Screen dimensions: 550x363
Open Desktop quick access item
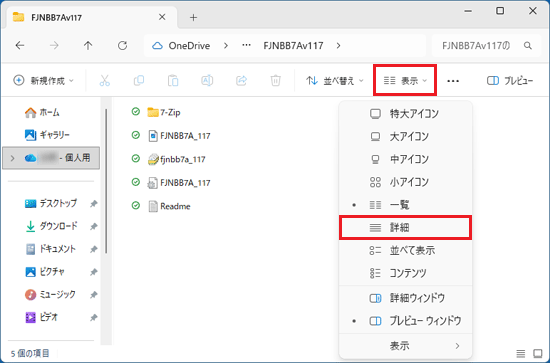pos(51,203)
